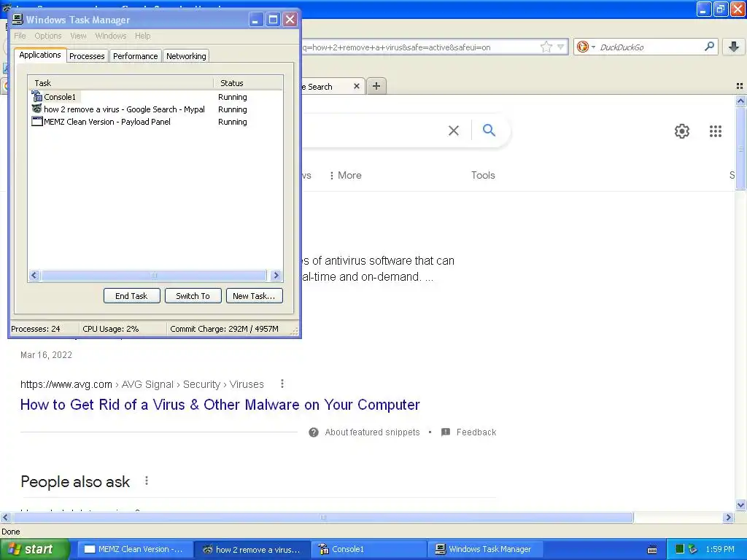747x560 pixels.
Task: Click the page horizontal scroll right arrow
Action: pos(728,517)
